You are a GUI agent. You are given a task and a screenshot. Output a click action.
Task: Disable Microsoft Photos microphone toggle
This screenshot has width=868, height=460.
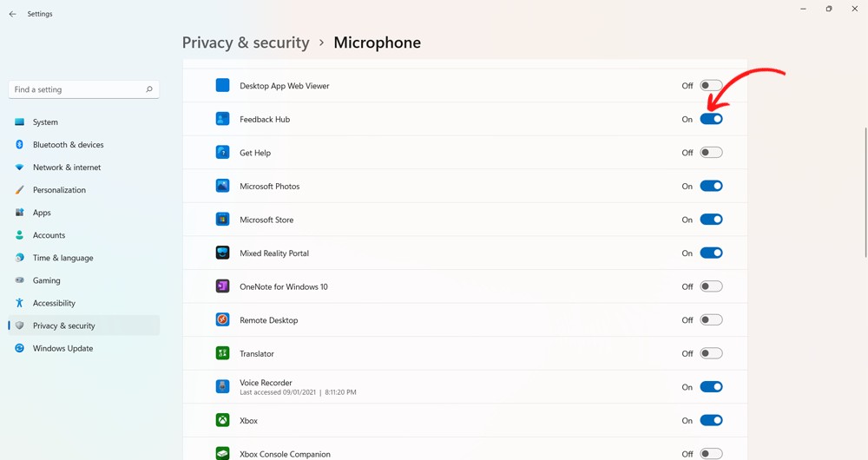pyautogui.click(x=712, y=186)
